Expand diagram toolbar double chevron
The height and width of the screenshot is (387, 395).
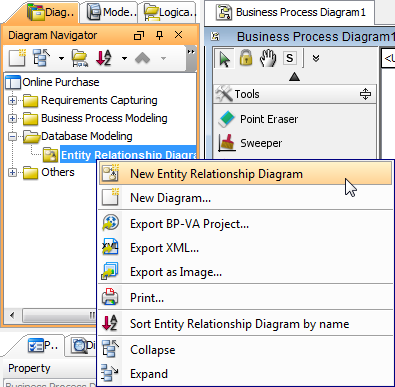point(316,59)
